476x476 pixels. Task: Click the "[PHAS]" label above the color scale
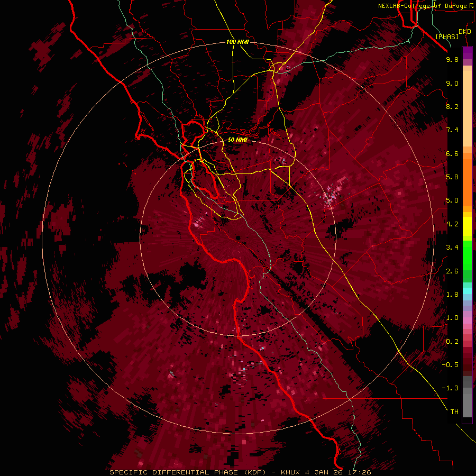[447, 36]
